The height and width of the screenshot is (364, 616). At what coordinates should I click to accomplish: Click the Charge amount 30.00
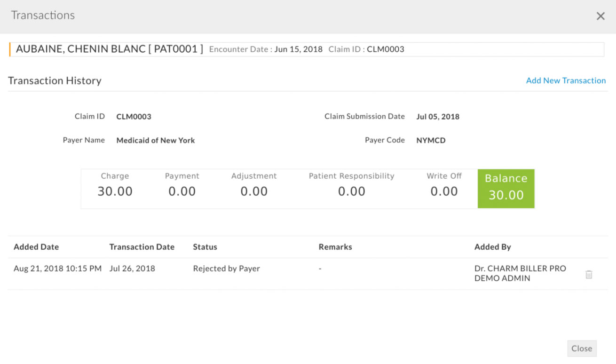tap(115, 191)
